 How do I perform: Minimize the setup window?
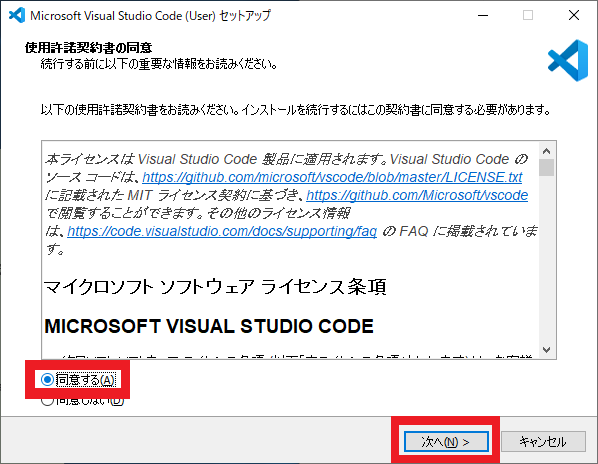point(483,15)
